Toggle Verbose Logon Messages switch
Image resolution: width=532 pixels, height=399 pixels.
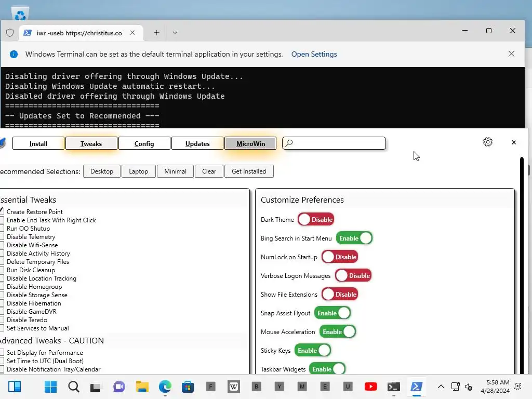pyautogui.click(x=353, y=275)
